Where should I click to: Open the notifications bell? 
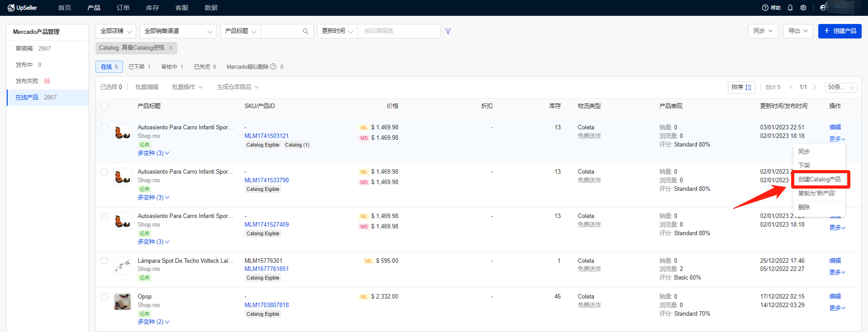click(790, 8)
